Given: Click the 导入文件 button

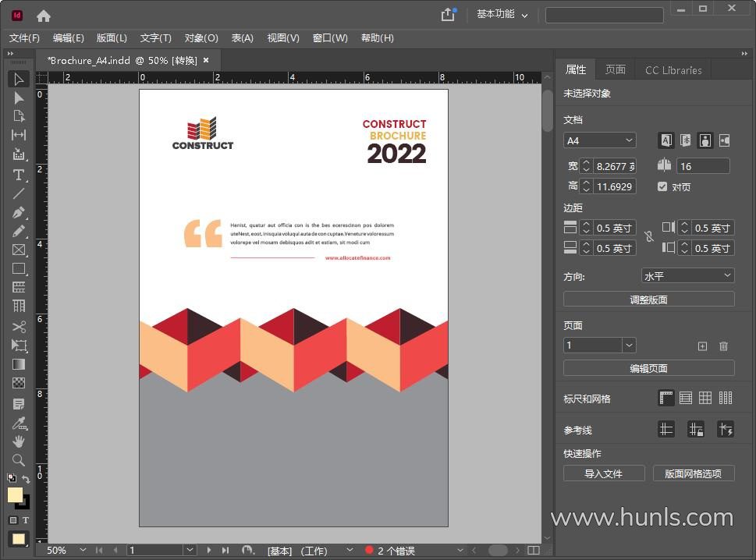Looking at the screenshot, I should 604,473.
